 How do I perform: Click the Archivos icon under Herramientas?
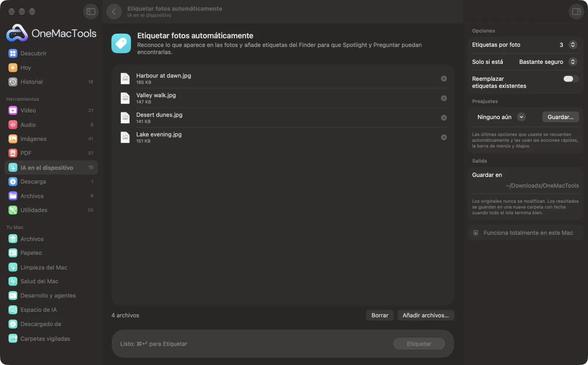point(13,196)
